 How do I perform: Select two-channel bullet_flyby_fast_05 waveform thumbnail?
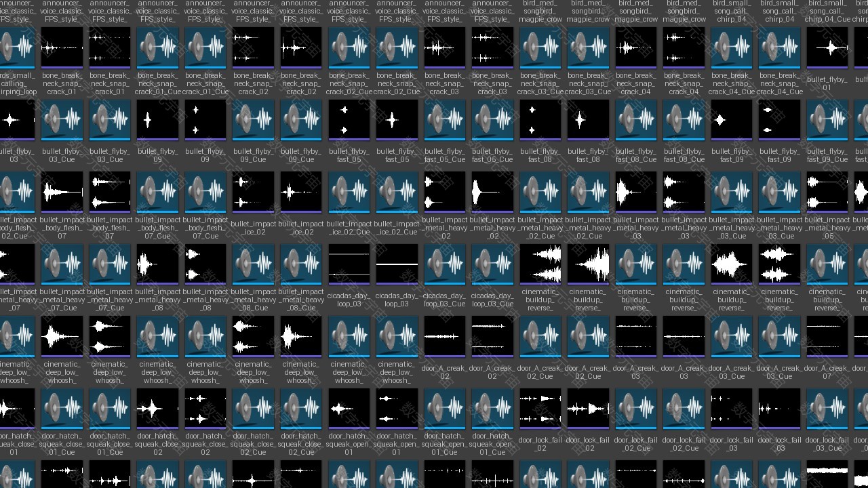349,120
